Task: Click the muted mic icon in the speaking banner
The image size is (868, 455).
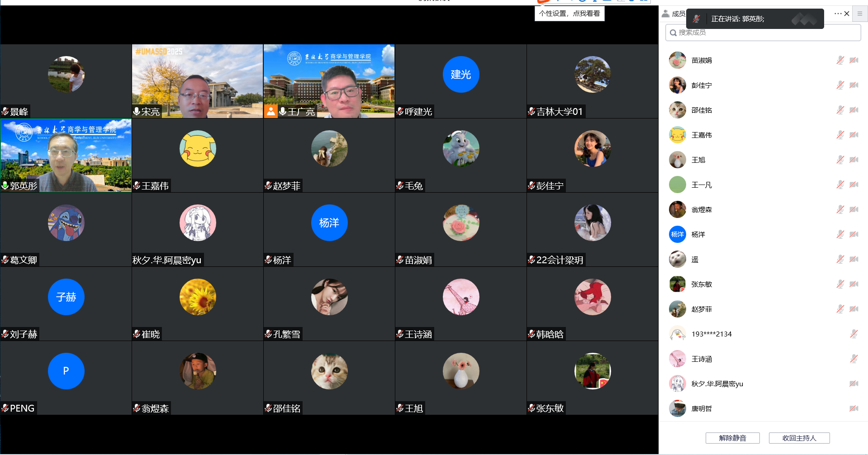Action: (697, 19)
